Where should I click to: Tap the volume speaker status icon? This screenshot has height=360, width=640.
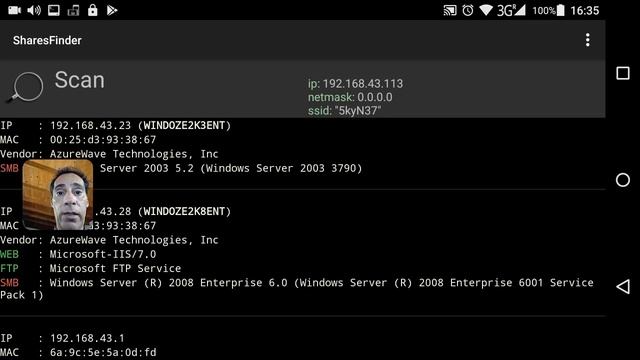pos(34,10)
